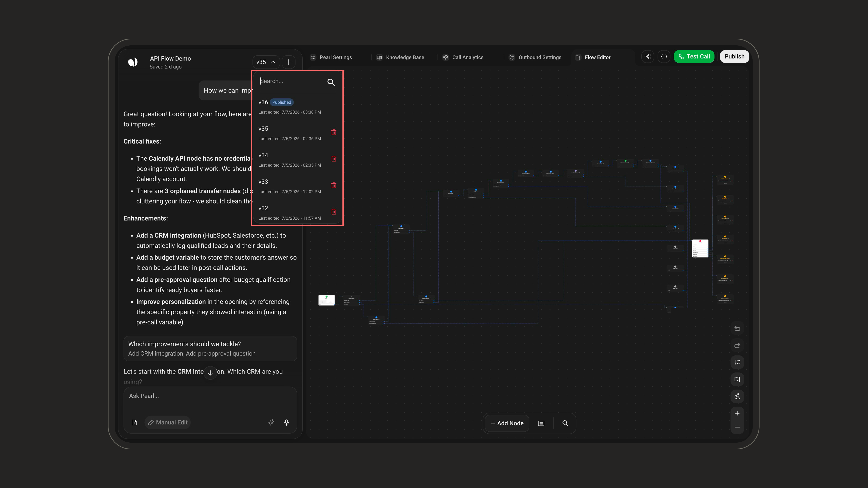
Task: Zoom in the canvas with plus
Action: click(x=737, y=414)
